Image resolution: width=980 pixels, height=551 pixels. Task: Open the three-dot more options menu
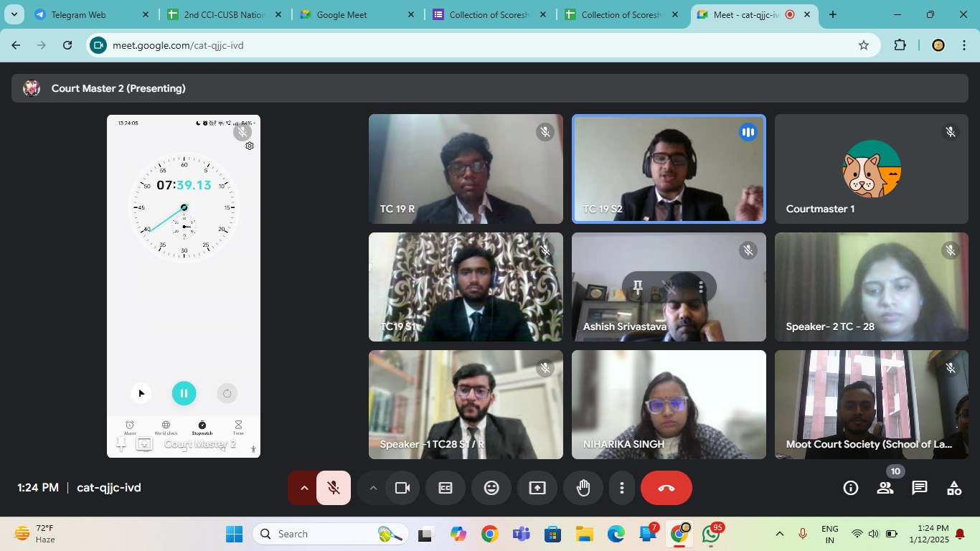(621, 488)
